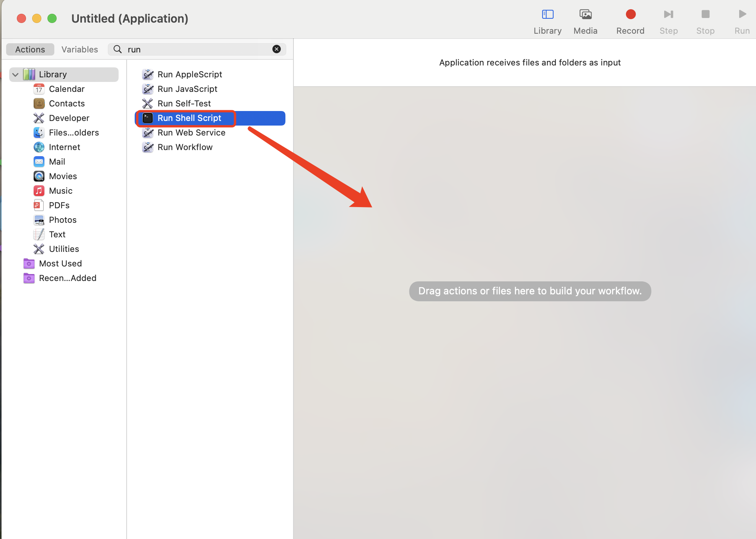Switch to the Actions tab
Screen dimensions: 756x539
tap(30, 49)
